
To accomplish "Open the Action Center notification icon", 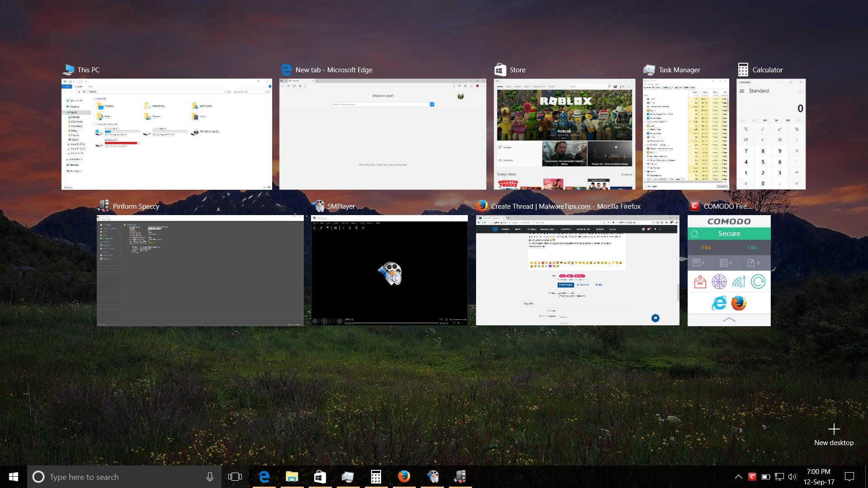I will [849, 477].
